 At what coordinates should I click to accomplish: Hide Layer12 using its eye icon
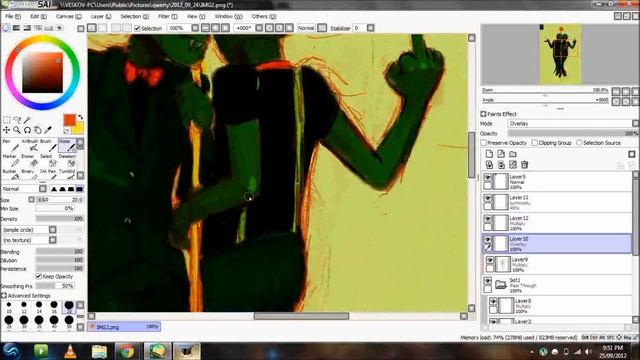click(488, 219)
